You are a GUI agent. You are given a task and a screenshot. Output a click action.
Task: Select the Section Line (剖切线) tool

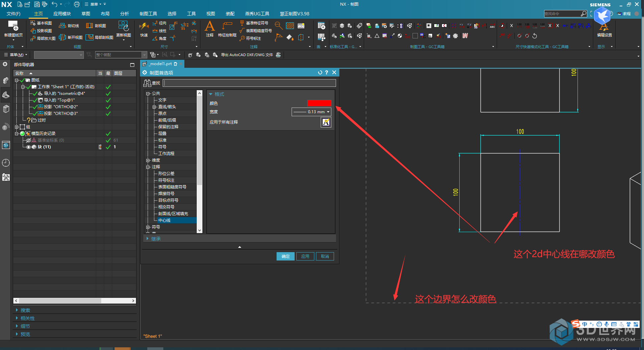(x=69, y=26)
